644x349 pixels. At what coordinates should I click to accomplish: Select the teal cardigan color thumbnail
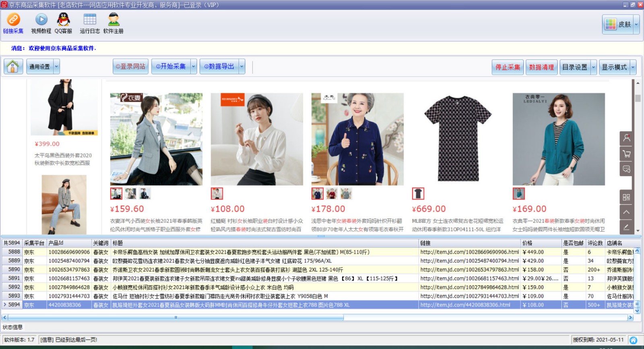519,193
